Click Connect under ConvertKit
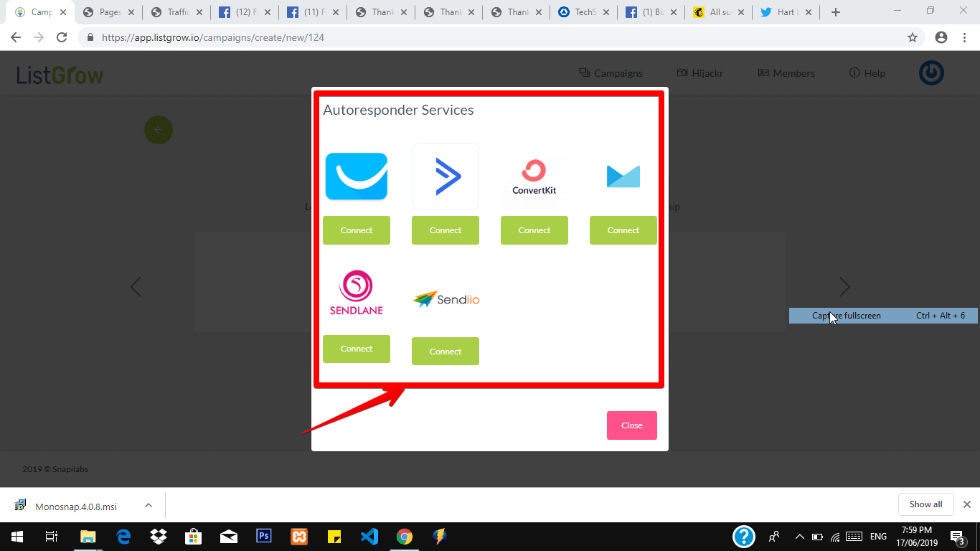 click(534, 230)
